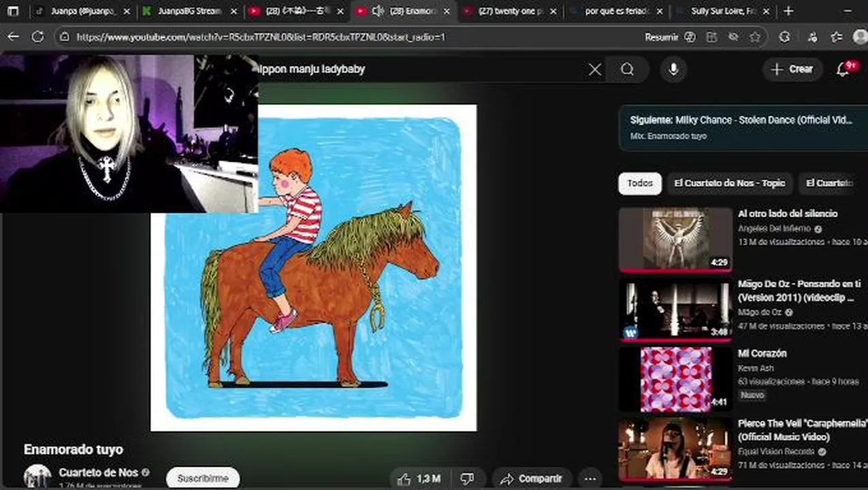Switch to the Juanpa TikTok tab
Viewport: 868px width, 490px height.
[82, 11]
